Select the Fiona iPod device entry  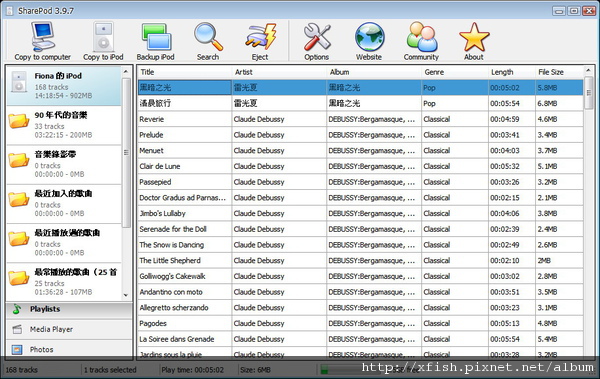(x=64, y=85)
